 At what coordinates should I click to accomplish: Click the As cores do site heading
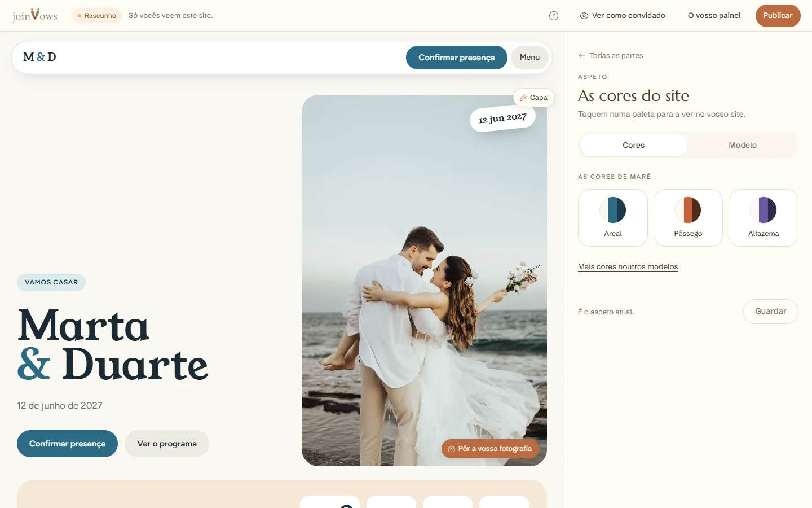(633, 95)
